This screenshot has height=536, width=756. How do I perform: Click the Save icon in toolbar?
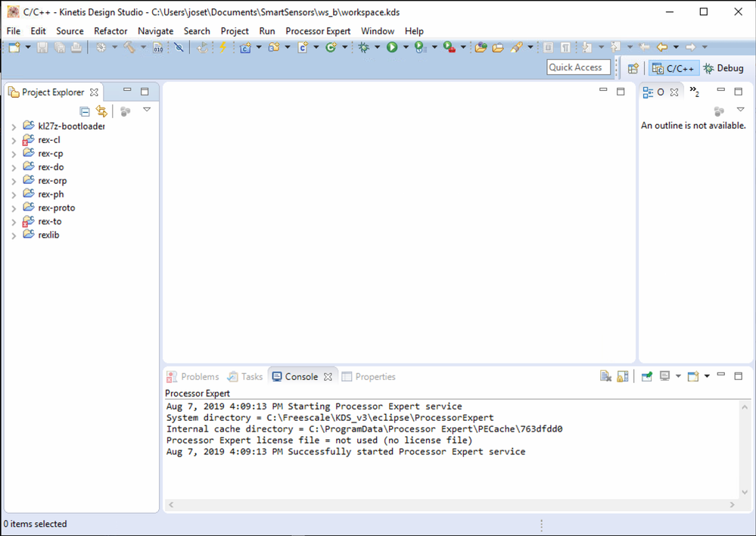pyautogui.click(x=42, y=47)
